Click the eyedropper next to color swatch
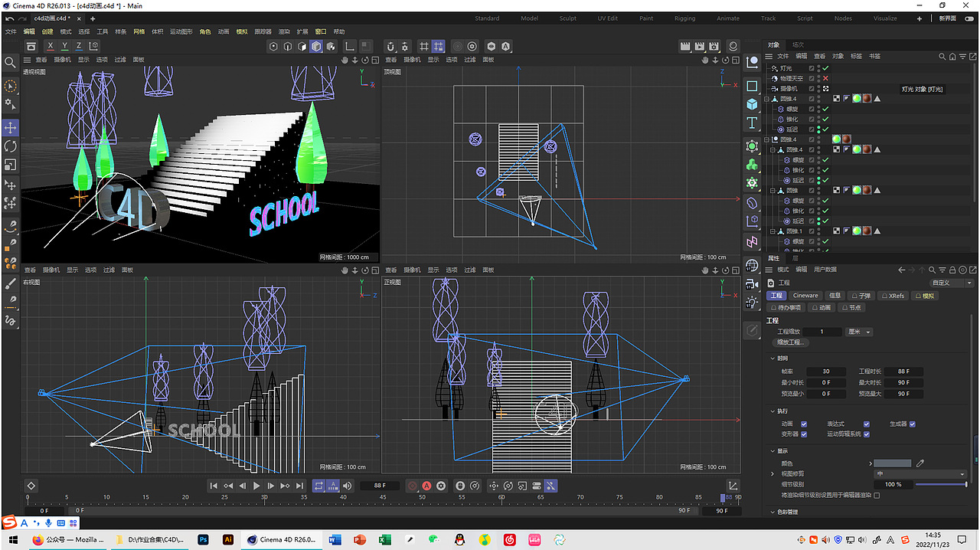 coord(920,463)
